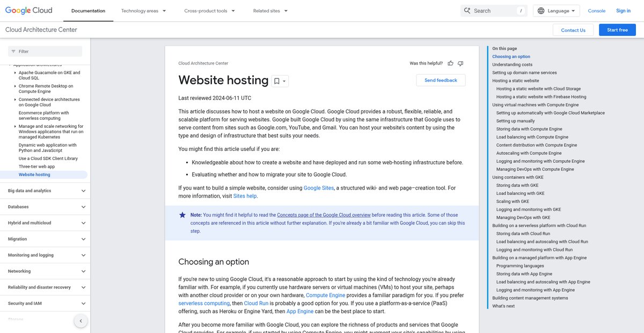
Task: Open Concepts page of Google Cloud overview link
Action: [324, 215]
